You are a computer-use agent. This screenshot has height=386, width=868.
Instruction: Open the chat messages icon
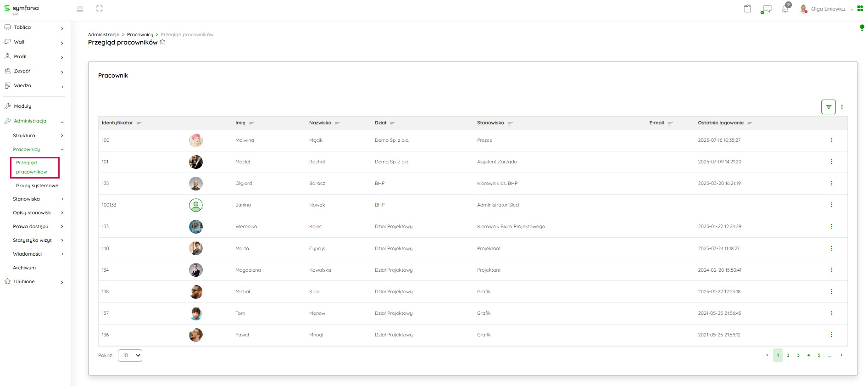[766, 9]
